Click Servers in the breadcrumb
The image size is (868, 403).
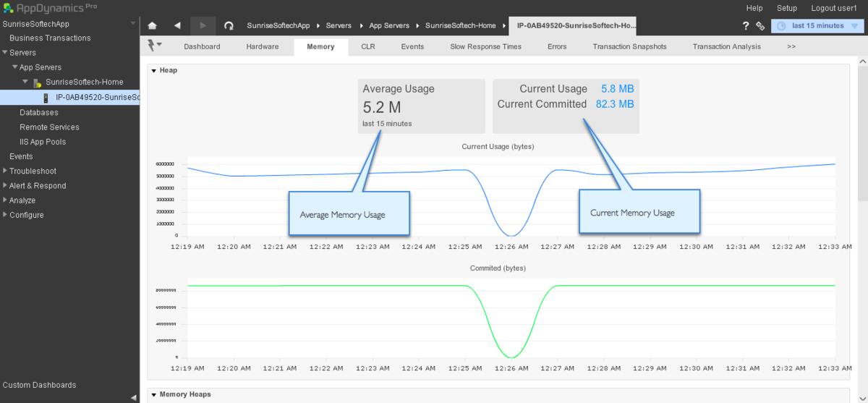click(339, 25)
